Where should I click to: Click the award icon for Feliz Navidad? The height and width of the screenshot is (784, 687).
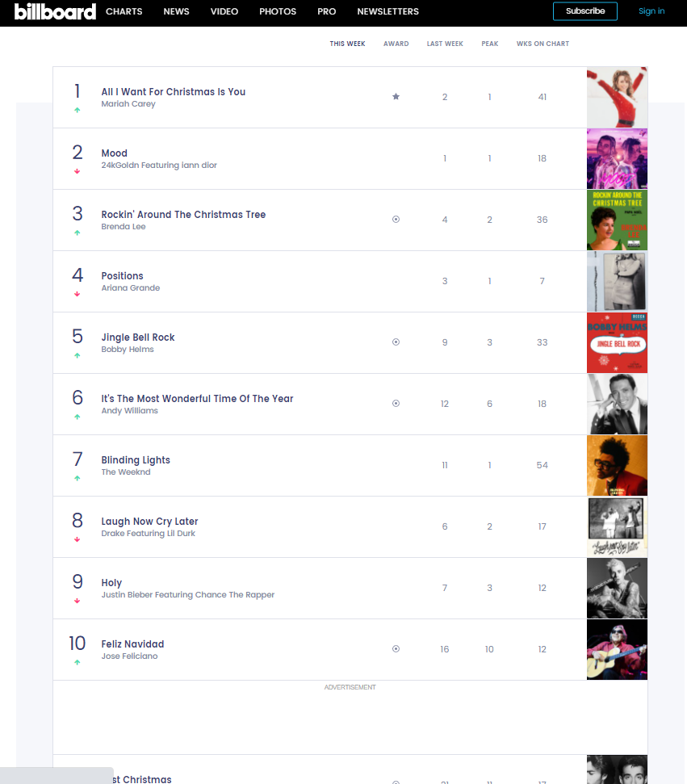pyautogui.click(x=396, y=649)
